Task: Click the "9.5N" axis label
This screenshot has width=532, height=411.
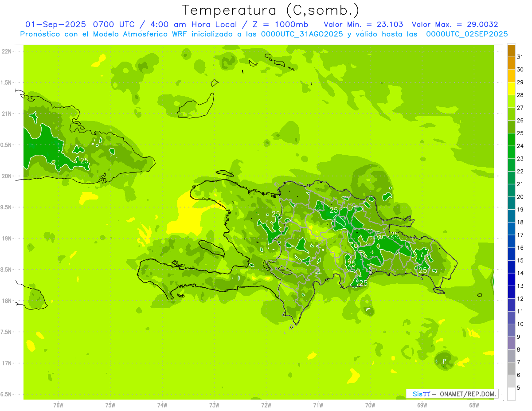Action: (7, 207)
